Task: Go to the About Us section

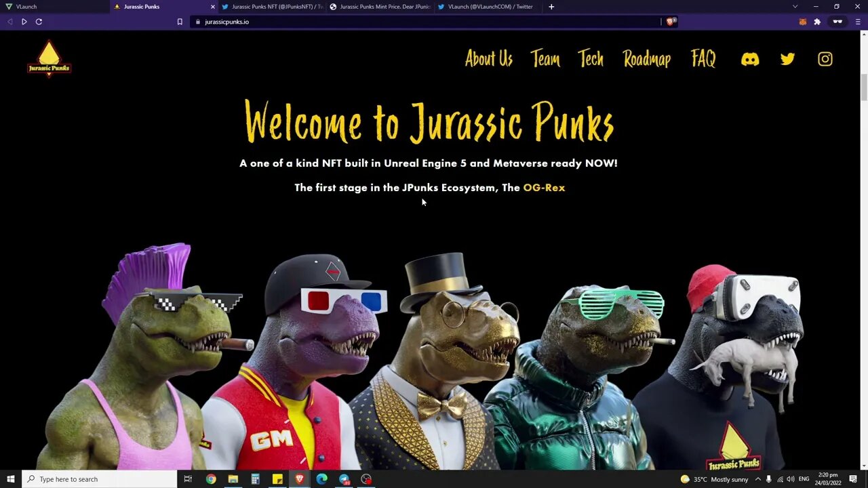Action: coord(489,59)
